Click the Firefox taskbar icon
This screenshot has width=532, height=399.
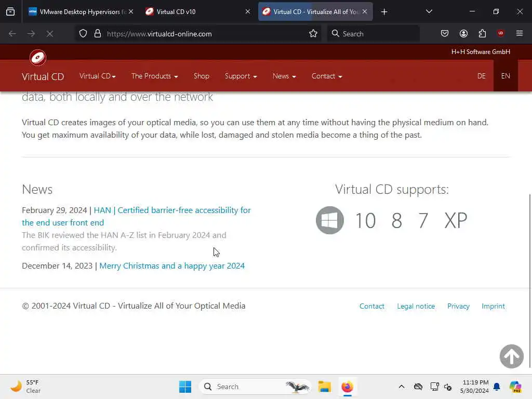(347, 387)
